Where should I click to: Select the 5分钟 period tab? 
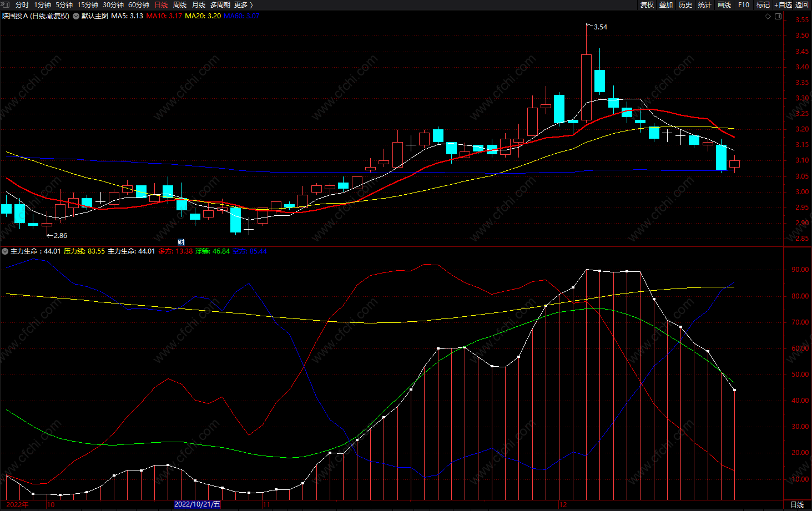(x=64, y=4)
